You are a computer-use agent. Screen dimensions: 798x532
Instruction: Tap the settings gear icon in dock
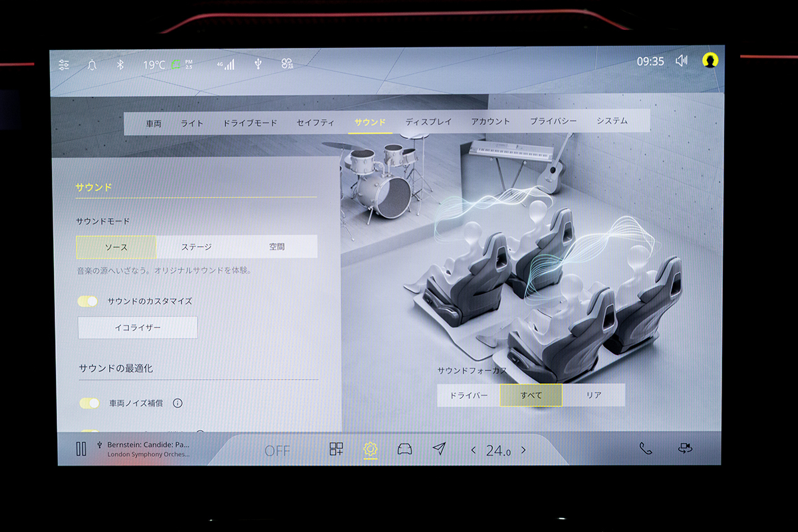(370, 450)
